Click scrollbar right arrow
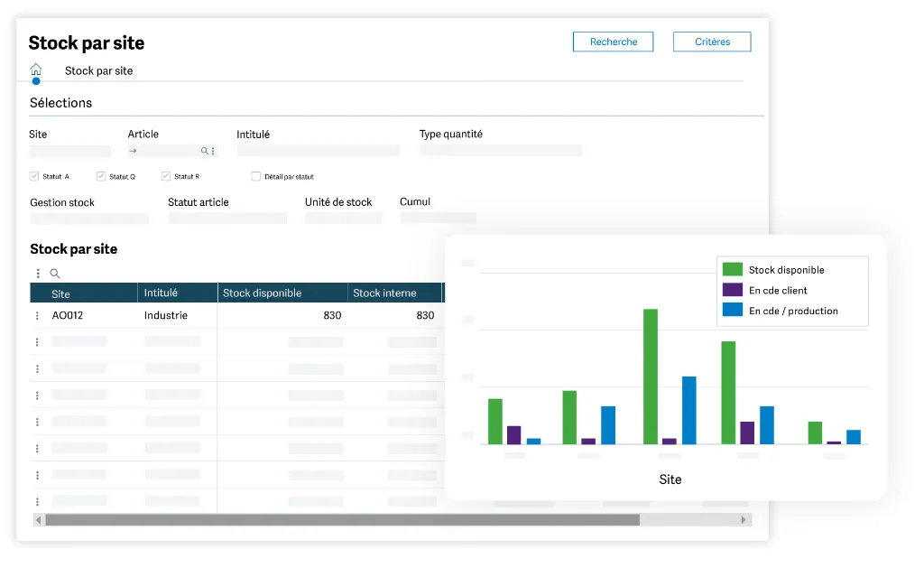The height and width of the screenshot is (577, 924). tap(744, 520)
